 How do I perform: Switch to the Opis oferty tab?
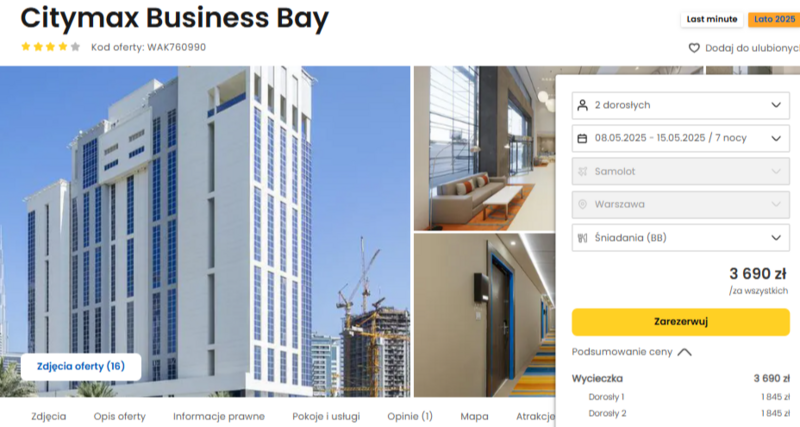(119, 416)
